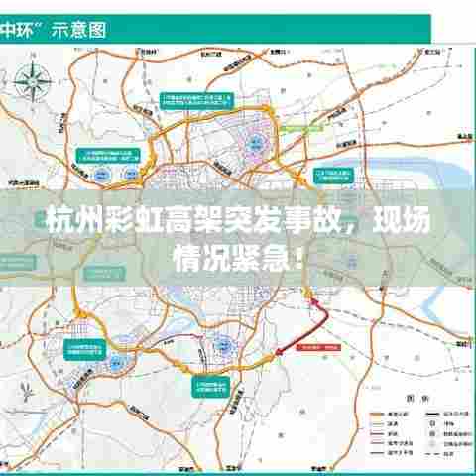This screenshot has width=476, height=476.
Task: Click the headline text 杭州彩虹高架突发事故
Action: pos(196,220)
